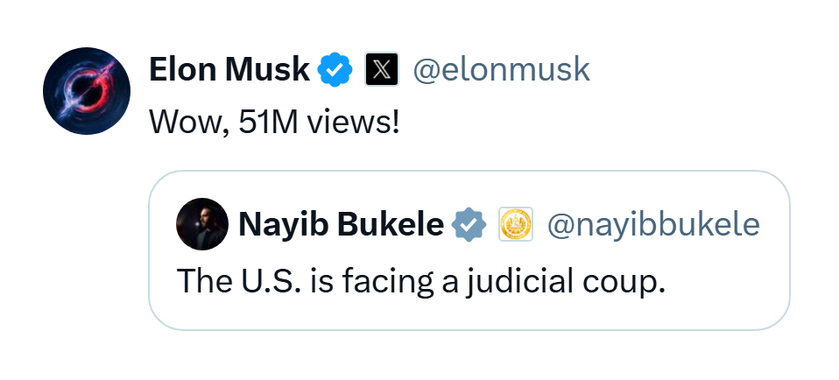This screenshot has width=839, height=380.
Task: Select the "Wow, 51M views!" post text
Action: (x=274, y=123)
